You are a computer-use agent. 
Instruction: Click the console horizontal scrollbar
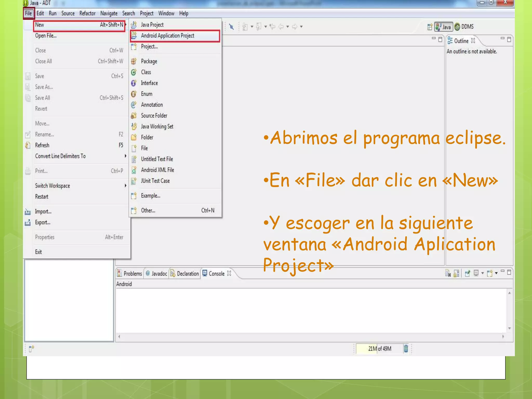311,337
